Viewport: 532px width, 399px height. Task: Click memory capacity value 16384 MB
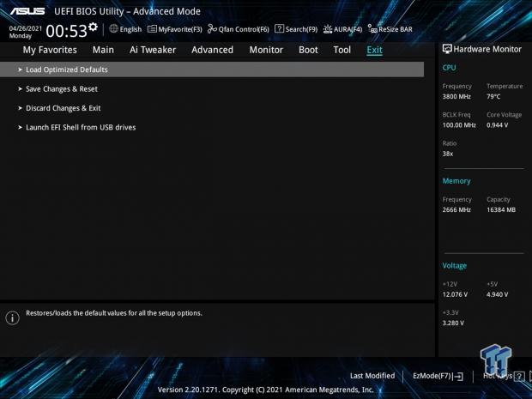[x=501, y=209]
